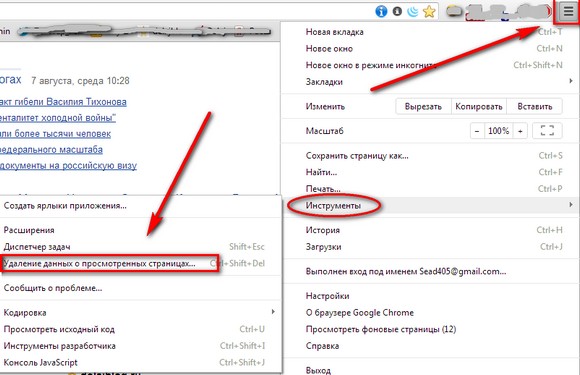Screen dimensions: 580x375
Task: Select Новое окно menu item
Action: [431, 48]
